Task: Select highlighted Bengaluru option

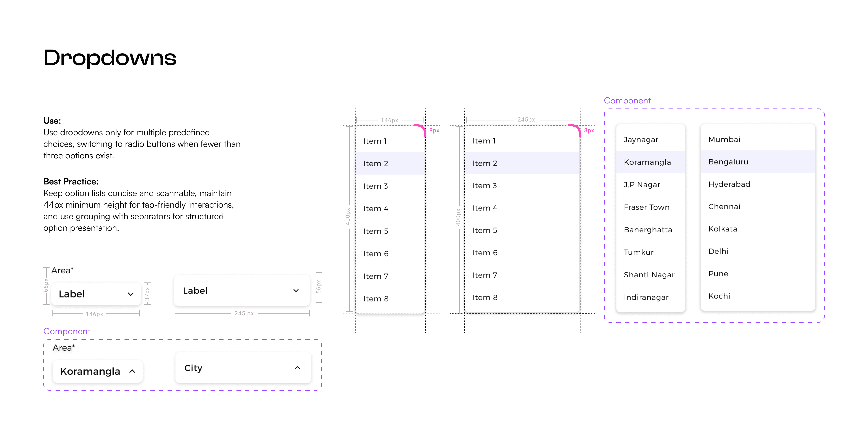Action: (728, 162)
